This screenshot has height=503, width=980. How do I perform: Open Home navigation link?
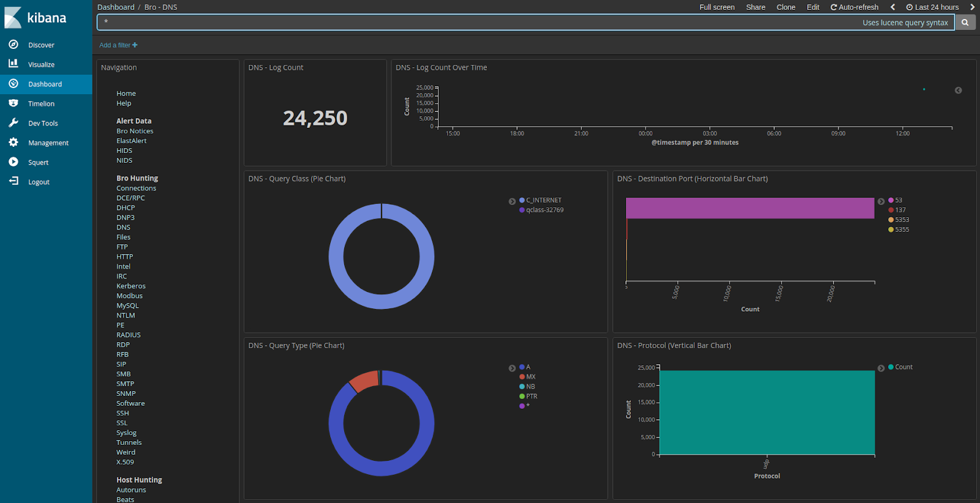coord(126,94)
